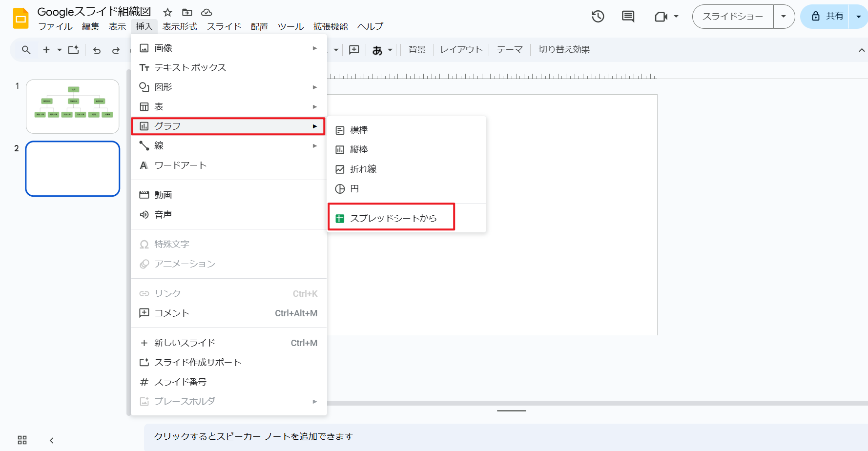Insert 音声 audio
The height and width of the screenshot is (451, 868).
click(x=228, y=215)
